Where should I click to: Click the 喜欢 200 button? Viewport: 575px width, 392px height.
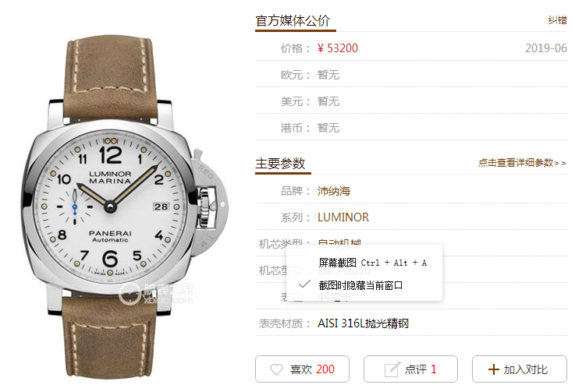point(302,369)
